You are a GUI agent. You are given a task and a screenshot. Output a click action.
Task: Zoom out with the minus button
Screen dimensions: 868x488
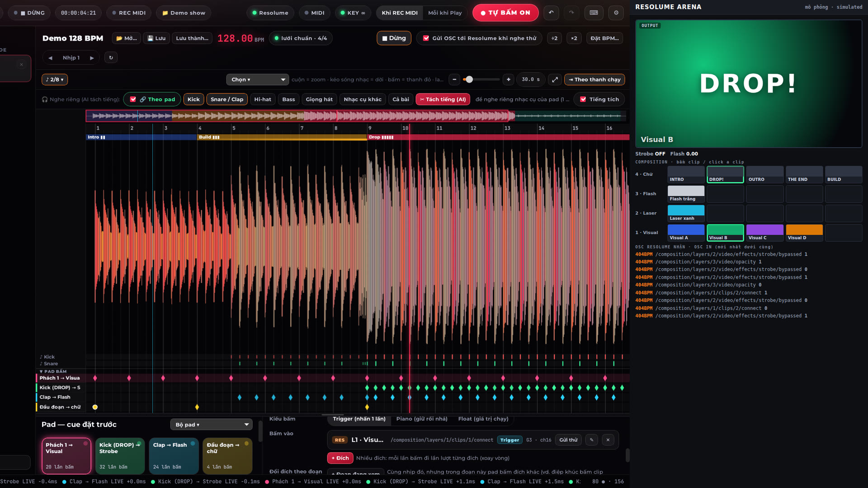(x=454, y=80)
